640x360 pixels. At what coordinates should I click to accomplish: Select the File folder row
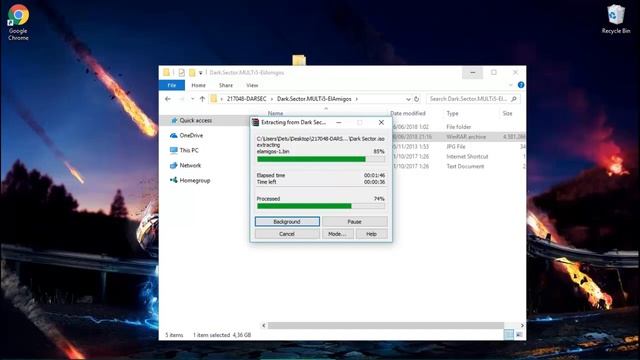pyautogui.click(x=459, y=127)
